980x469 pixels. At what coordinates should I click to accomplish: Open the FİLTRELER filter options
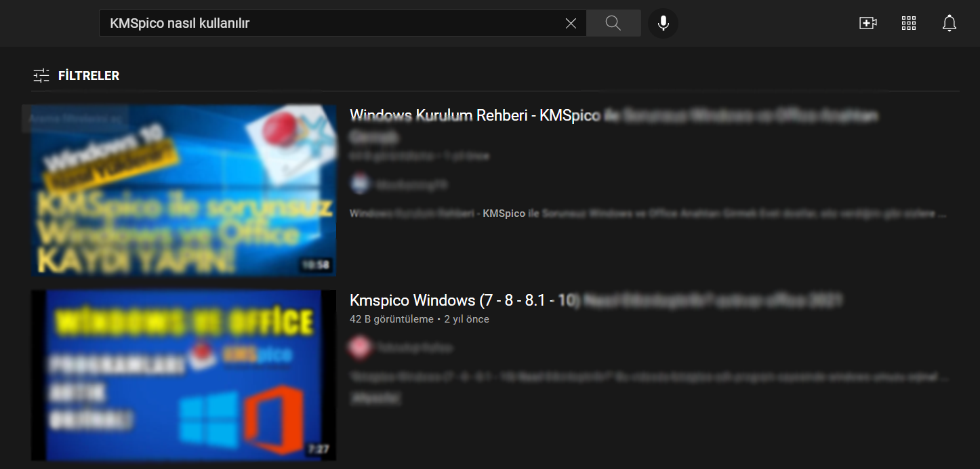[76, 76]
